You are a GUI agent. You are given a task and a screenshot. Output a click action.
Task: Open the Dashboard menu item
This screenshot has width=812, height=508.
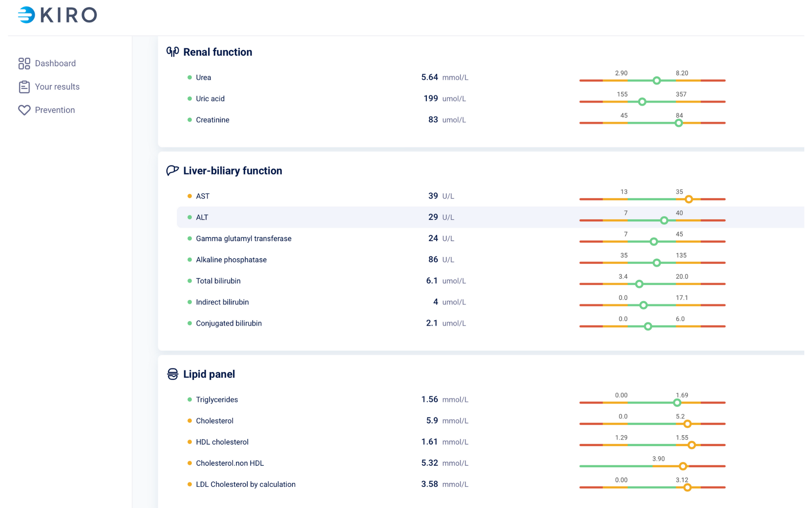(x=55, y=63)
